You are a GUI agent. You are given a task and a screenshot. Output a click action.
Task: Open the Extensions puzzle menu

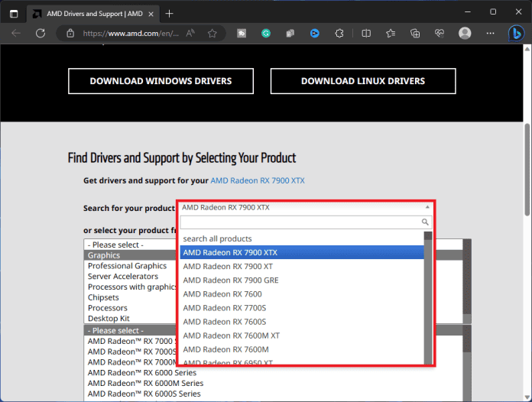coord(339,34)
